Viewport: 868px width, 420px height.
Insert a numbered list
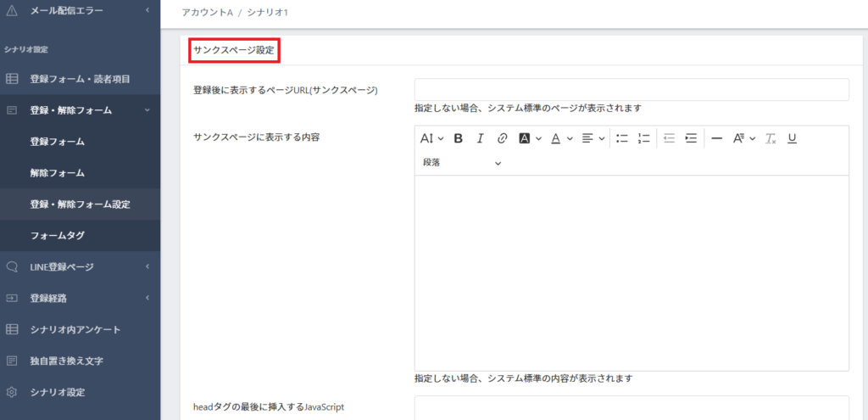[643, 138]
